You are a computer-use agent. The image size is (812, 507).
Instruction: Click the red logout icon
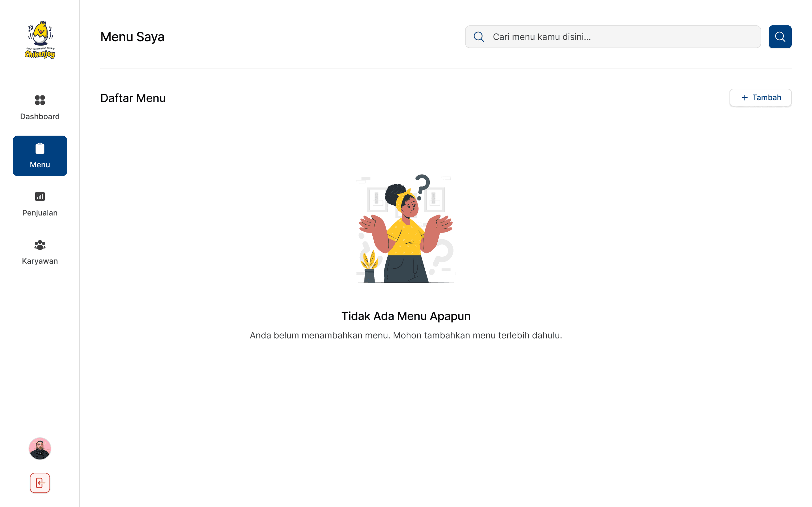(x=40, y=483)
